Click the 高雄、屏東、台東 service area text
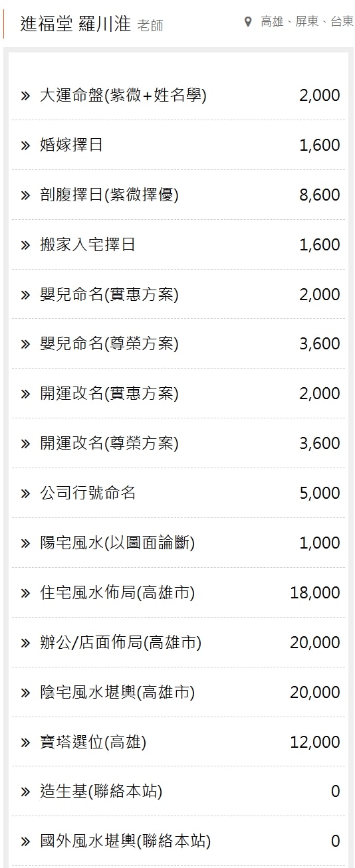The image size is (355, 868). pyautogui.click(x=307, y=22)
